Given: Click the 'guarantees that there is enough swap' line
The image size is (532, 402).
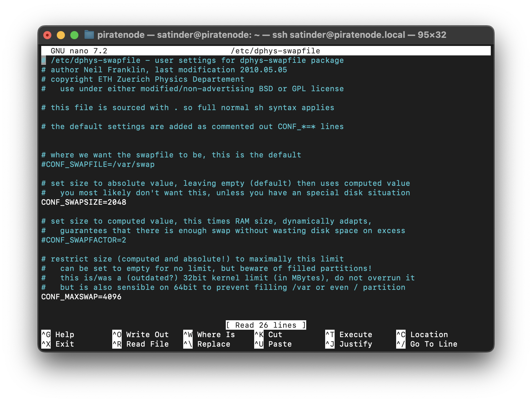Looking at the screenshot, I should pos(223,230).
